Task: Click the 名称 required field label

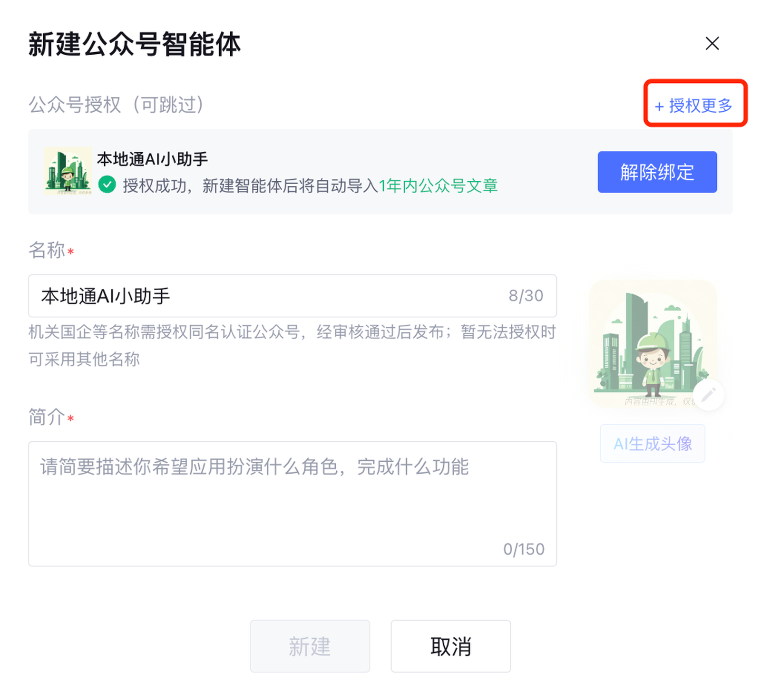Action: [47, 250]
